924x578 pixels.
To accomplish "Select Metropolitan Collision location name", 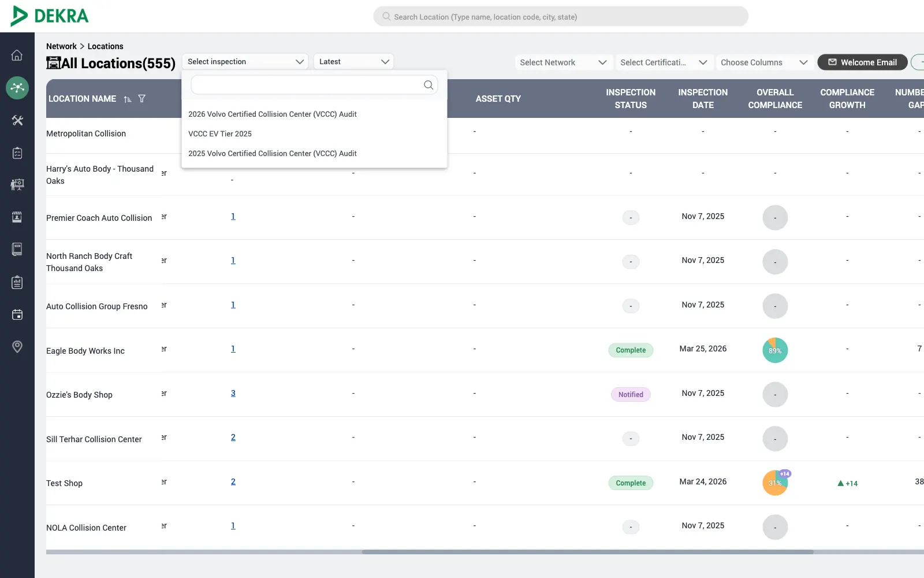I will (86, 134).
